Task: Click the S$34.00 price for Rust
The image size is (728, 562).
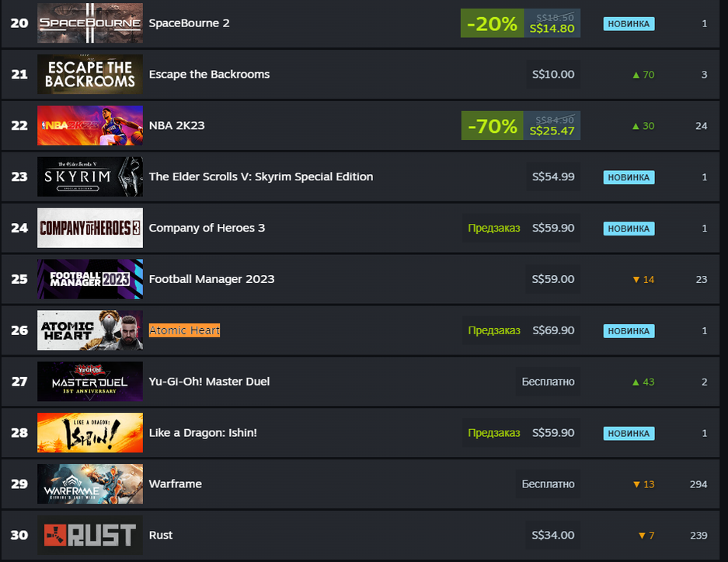Action: pos(553,535)
